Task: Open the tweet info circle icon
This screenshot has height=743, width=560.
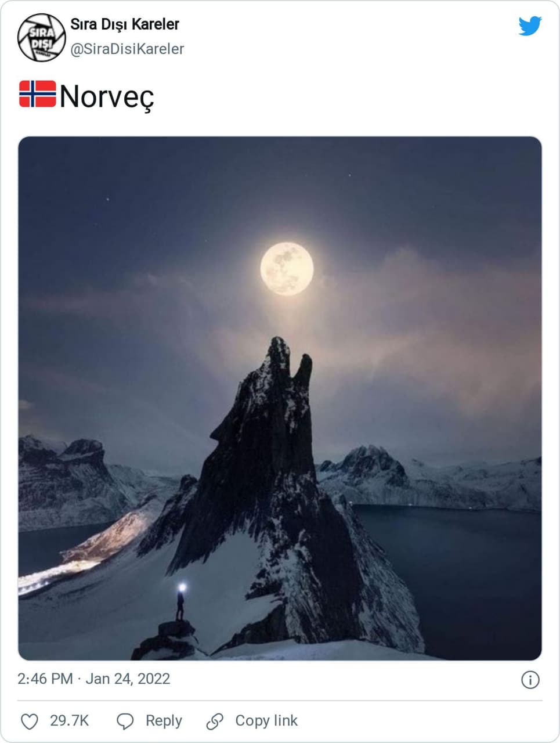Action: pyautogui.click(x=530, y=680)
